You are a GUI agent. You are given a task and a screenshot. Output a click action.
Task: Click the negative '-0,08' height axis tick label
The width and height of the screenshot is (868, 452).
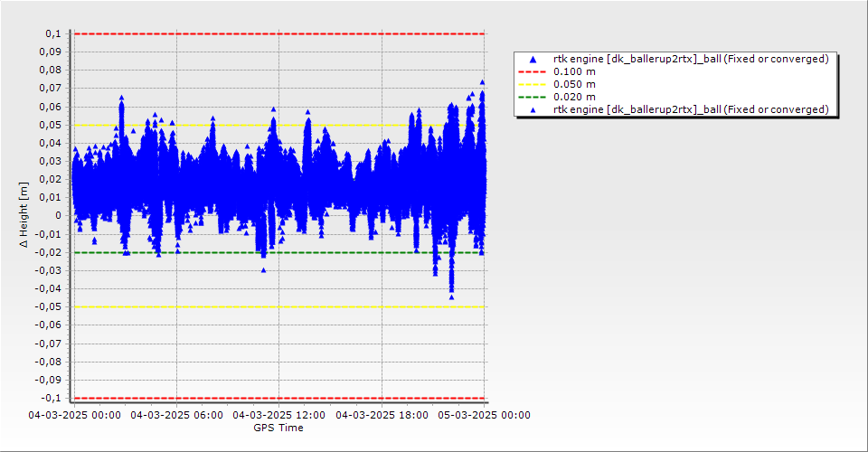[x=49, y=362]
